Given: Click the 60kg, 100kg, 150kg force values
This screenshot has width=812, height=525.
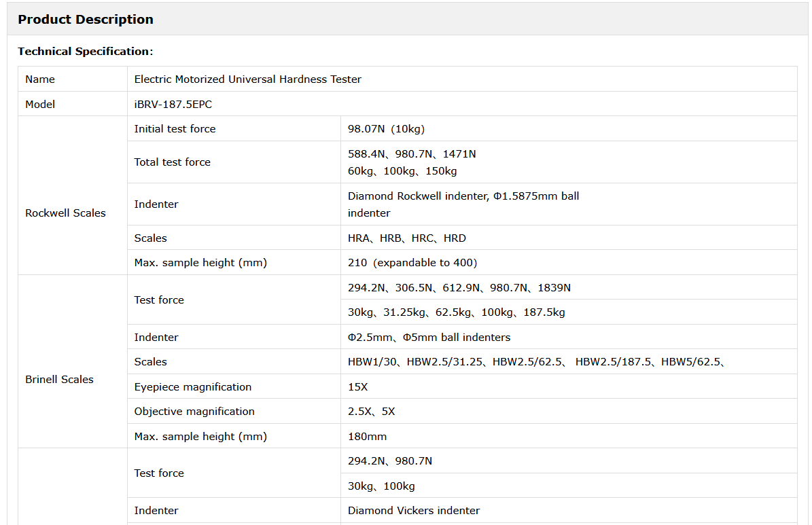Looking at the screenshot, I should tap(402, 171).
